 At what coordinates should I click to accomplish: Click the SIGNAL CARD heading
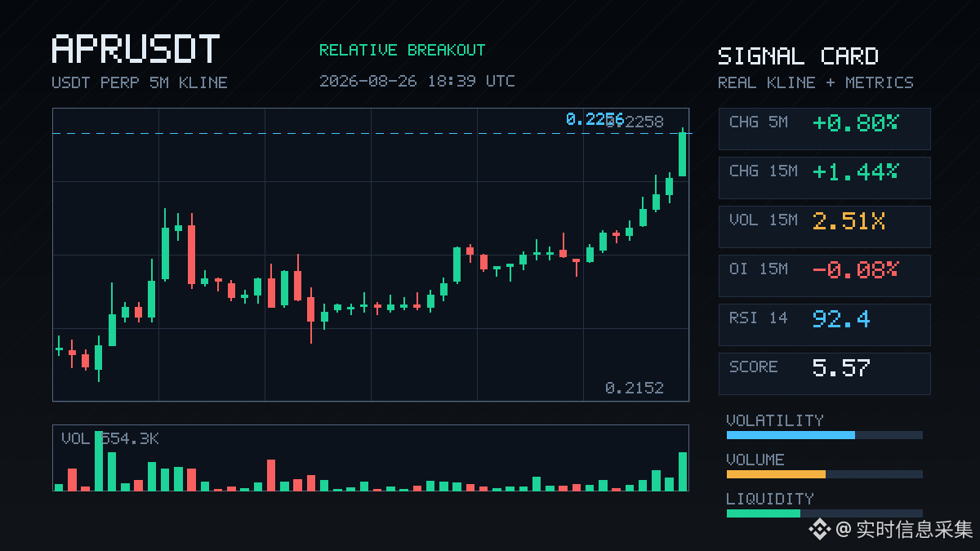point(798,56)
